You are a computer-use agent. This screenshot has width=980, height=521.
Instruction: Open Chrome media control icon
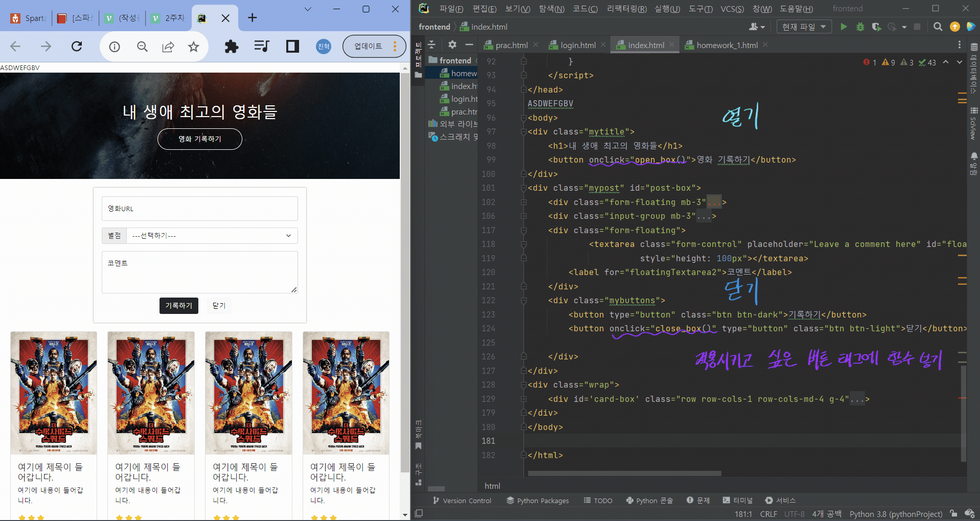(x=261, y=47)
